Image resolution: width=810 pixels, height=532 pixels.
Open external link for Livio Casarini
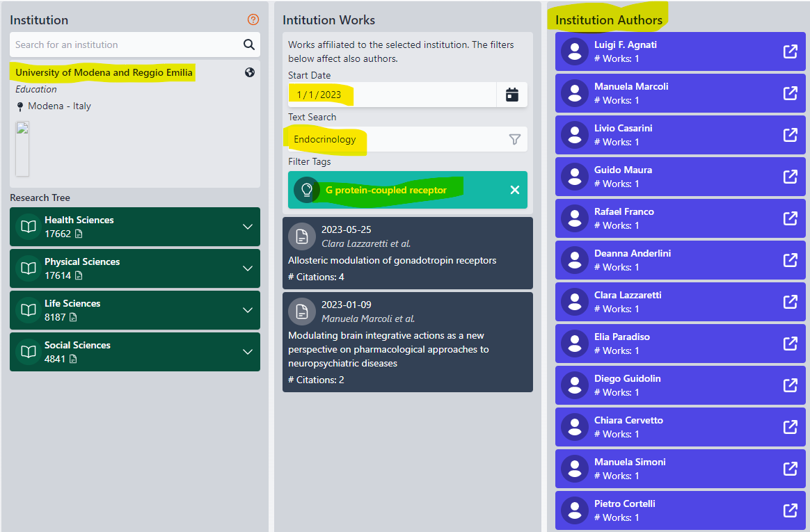(x=791, y=135)
